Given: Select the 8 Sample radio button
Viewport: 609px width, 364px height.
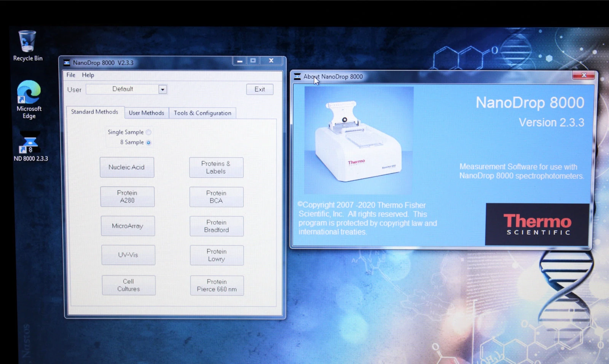Looking at the screenshot, I should [148, 143].
